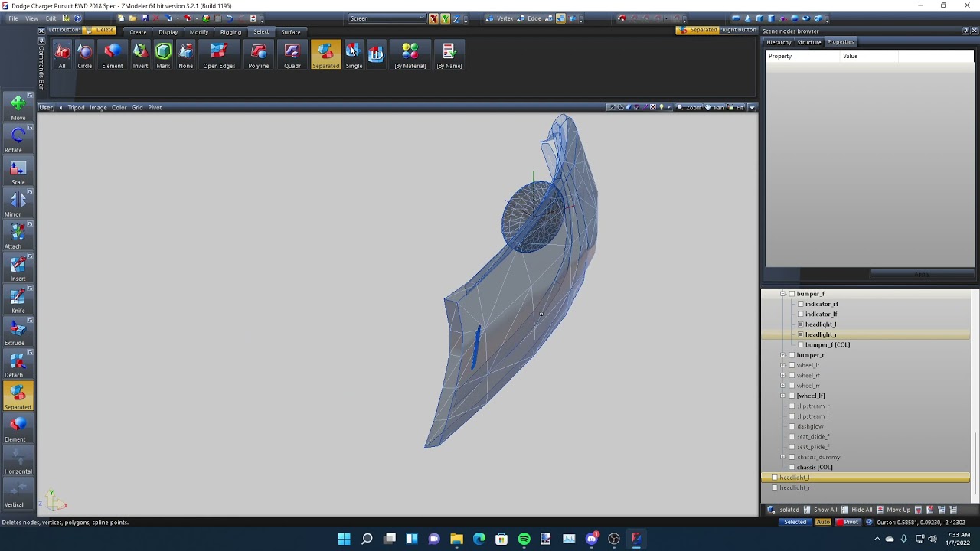Click the By Name selection icon
Image resolution: width=980 pixels, height=551 pixels.
coord(449,55)
